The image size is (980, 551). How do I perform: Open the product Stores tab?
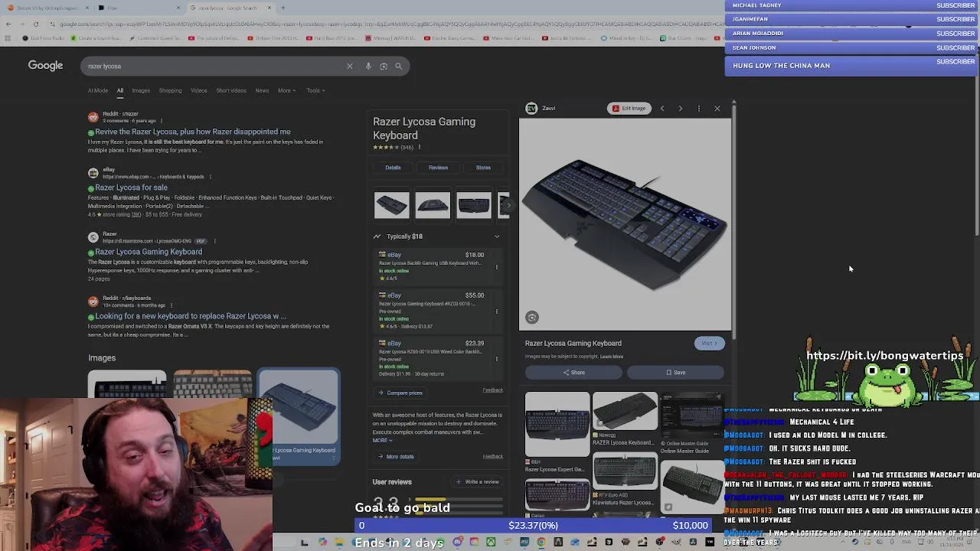(483, 168)
